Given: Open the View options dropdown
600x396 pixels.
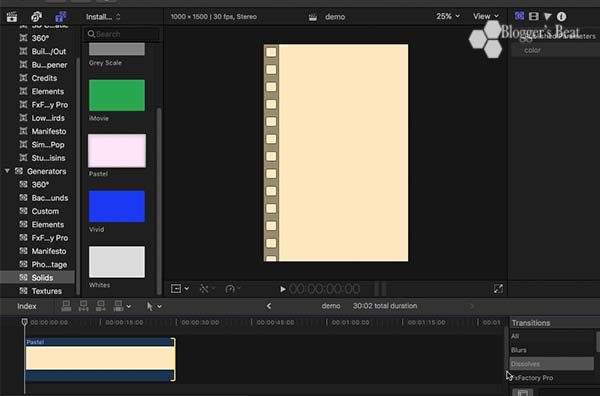Looking at the screenshot, I should (486, 16).
